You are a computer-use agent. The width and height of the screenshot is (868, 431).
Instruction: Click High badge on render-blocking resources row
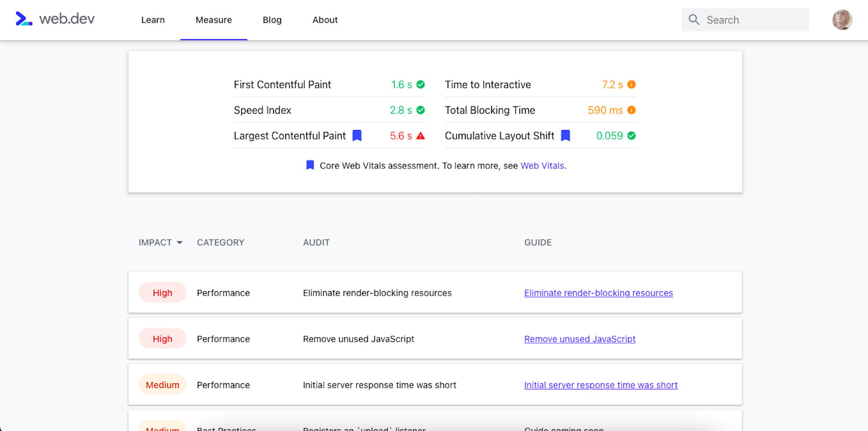pyautogui.click(x=162, y=293)
